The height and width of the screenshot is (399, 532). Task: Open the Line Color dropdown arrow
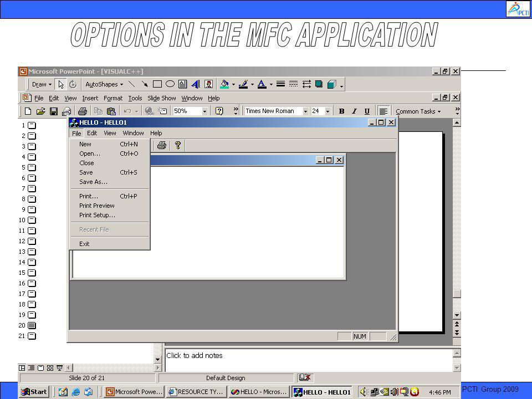(x=252, y=84)
